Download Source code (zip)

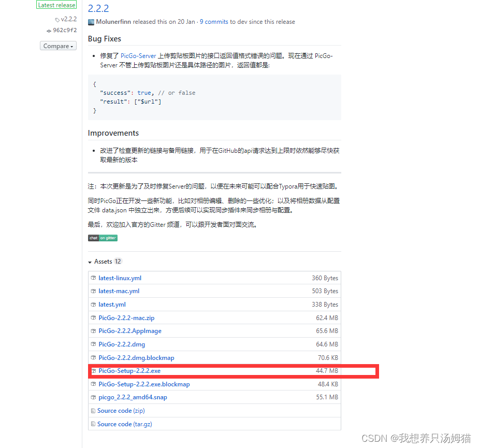pyautogui.click(x=121, y=411)
